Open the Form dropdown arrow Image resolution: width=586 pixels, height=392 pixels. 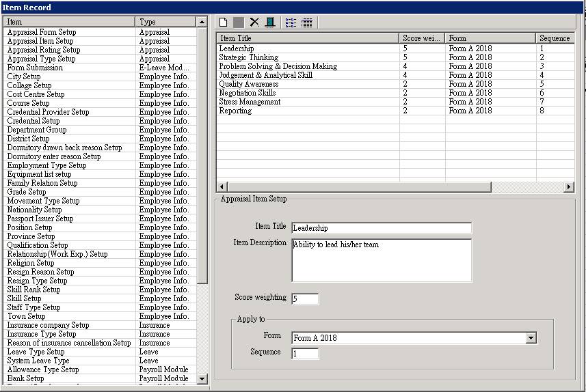pos(531,338)
